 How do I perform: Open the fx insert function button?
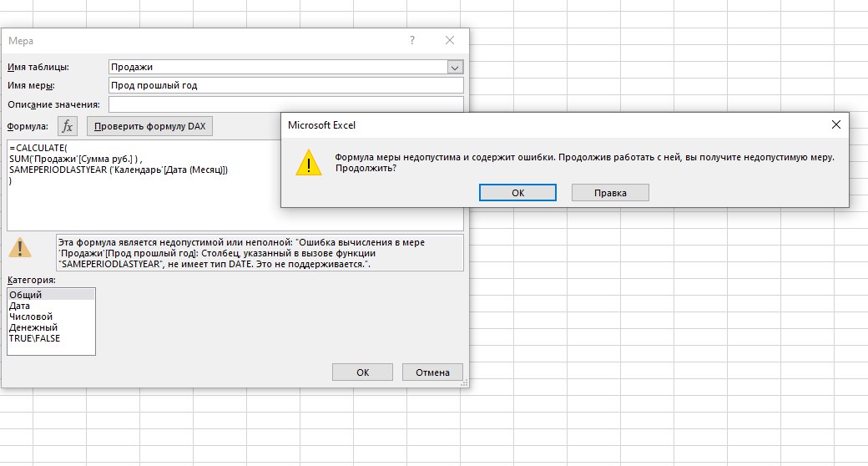pyautogui.click(x=67, y=126)
